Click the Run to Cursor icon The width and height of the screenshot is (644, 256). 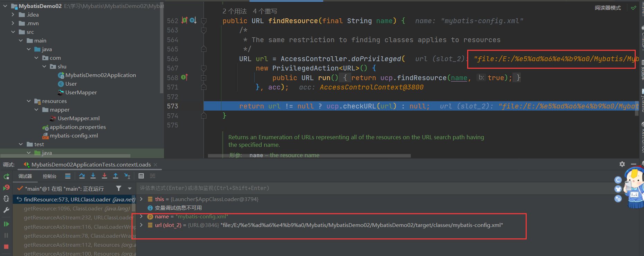click(127, 176)
